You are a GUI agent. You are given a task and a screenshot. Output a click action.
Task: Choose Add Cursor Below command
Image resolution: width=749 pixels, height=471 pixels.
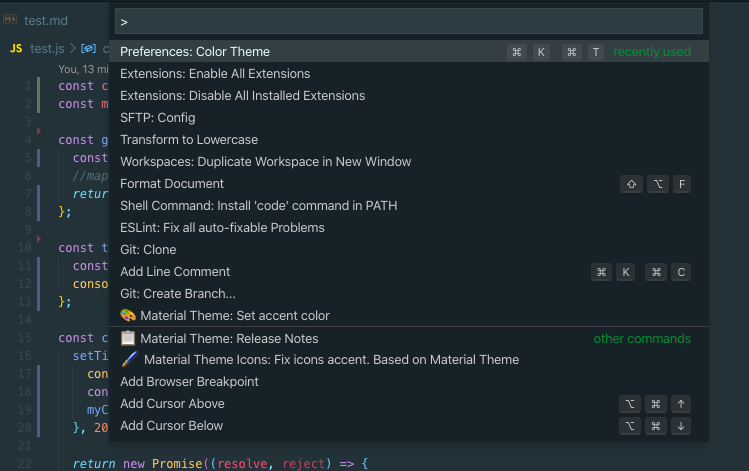click(x=408, y=426)
